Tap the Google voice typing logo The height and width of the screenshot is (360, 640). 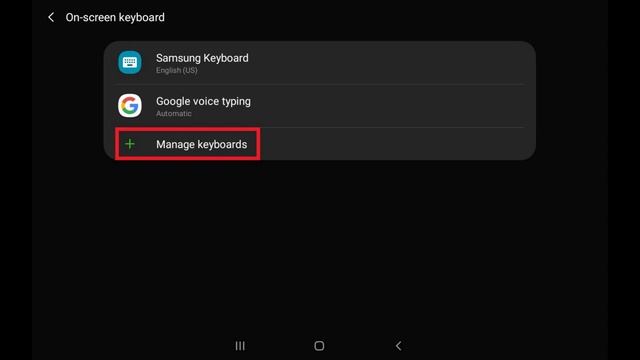click(x=130, y=106)
